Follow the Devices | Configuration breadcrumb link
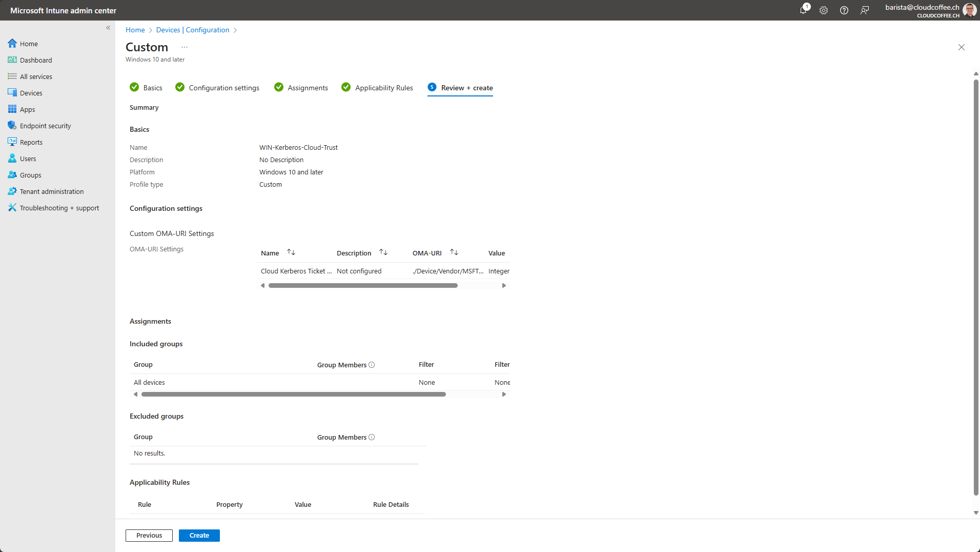The image size is (980, 552). [193, 30]
